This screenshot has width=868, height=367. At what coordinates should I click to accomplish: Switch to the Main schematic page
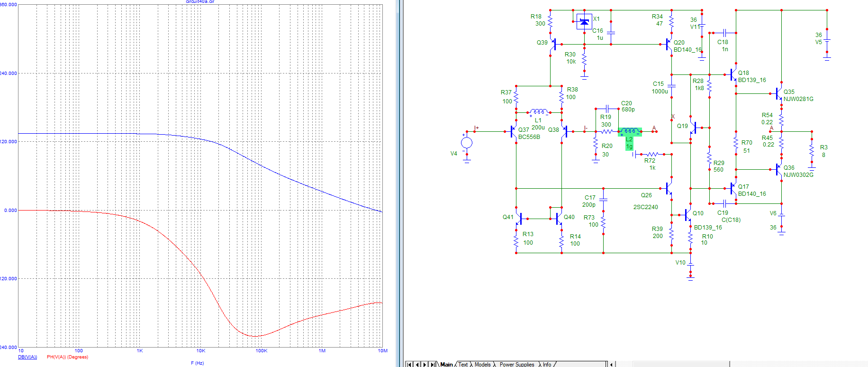tap(446, 364)
